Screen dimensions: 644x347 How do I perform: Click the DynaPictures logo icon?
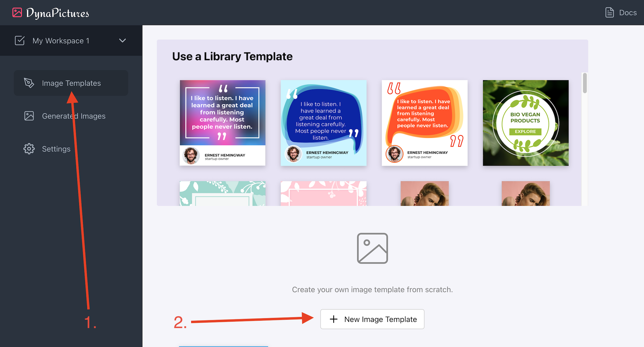(17, 13)
